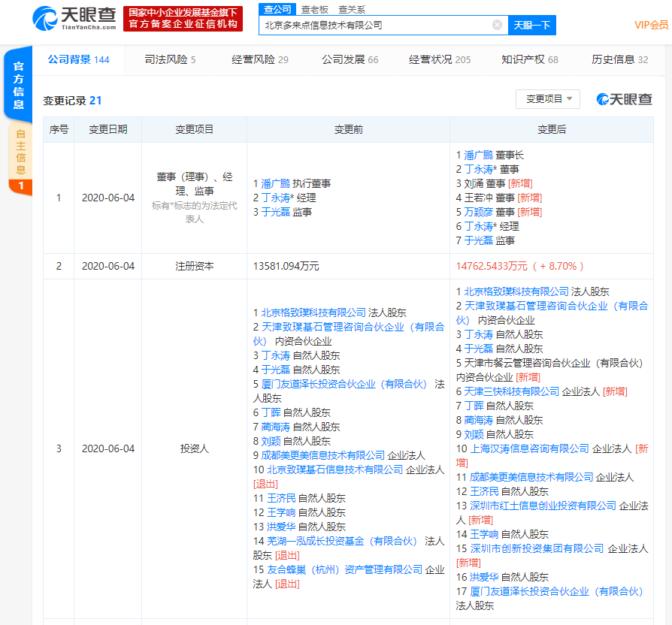Open the 经营风险 tab
Image resolution: width=672 pixels, height=625 pixels.
click(259, 59)
